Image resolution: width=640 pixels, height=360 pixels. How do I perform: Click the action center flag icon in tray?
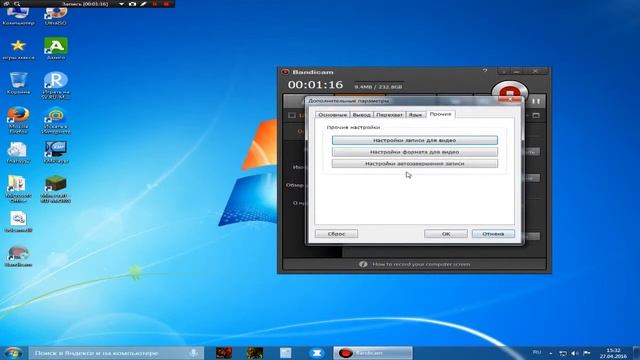coord(587,353)
